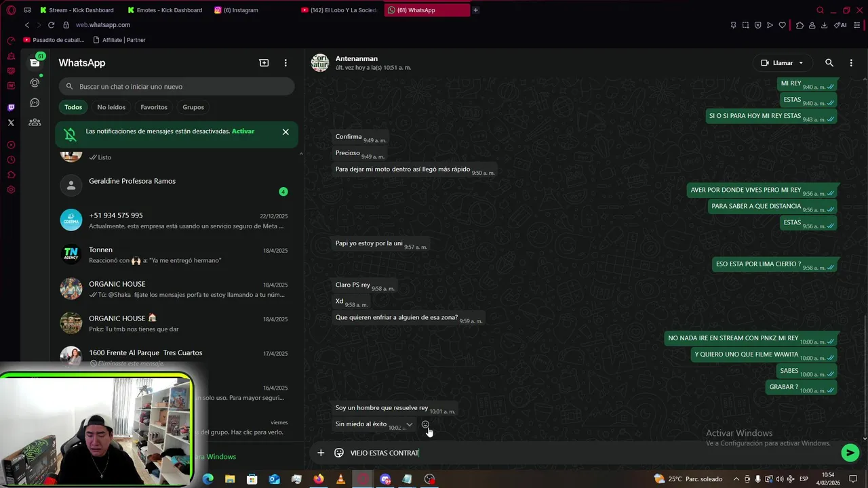Click Tonnen's TN Agency avatar
The height and width of the screenshot is (488, 868).
pos(71,254)
